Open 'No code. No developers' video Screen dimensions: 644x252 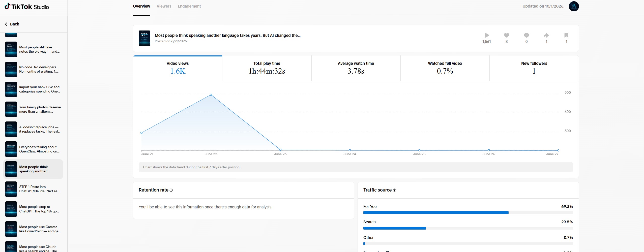point(33,69)
